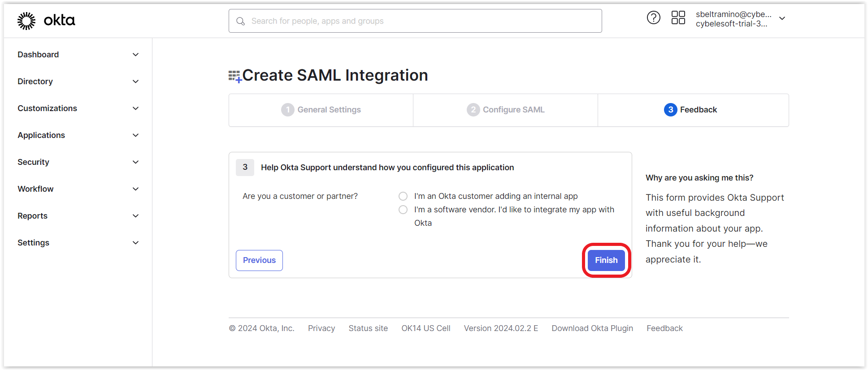
Task: Focus the people, apps and groups search field
Action: (x=415, y=21)
